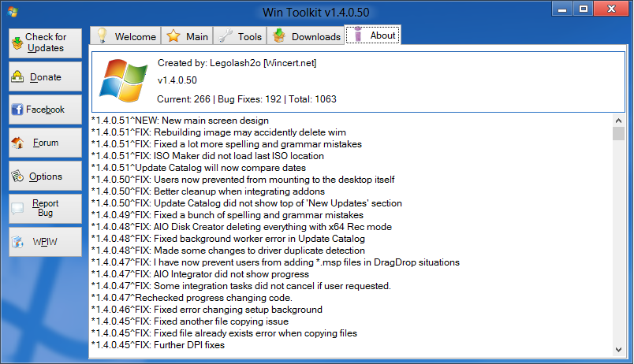
Task: Click the Donate money bag icon
Action: click(17, 76)
